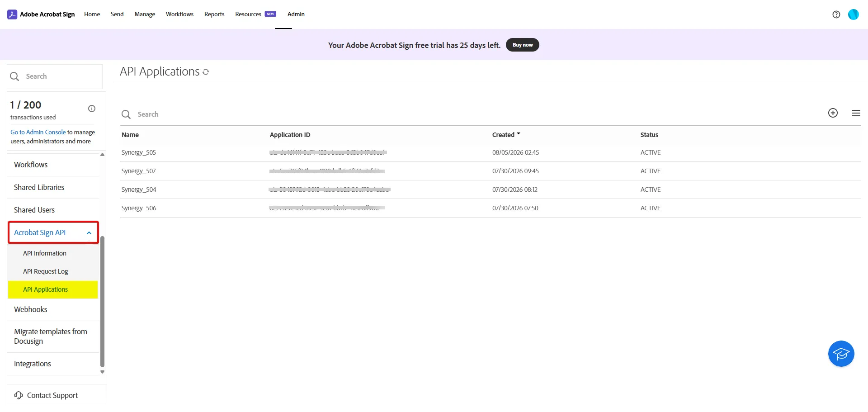Open Integrations in the sidebar
Screen dimensions: 868x412
33,364
